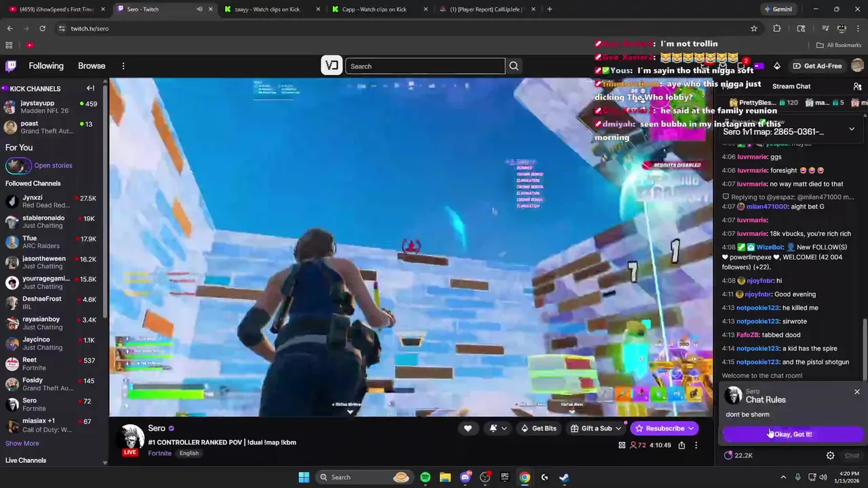Click the stream chat scrollbar
The width and height of the screenshot is (868, 488).
tap(865, 349)
